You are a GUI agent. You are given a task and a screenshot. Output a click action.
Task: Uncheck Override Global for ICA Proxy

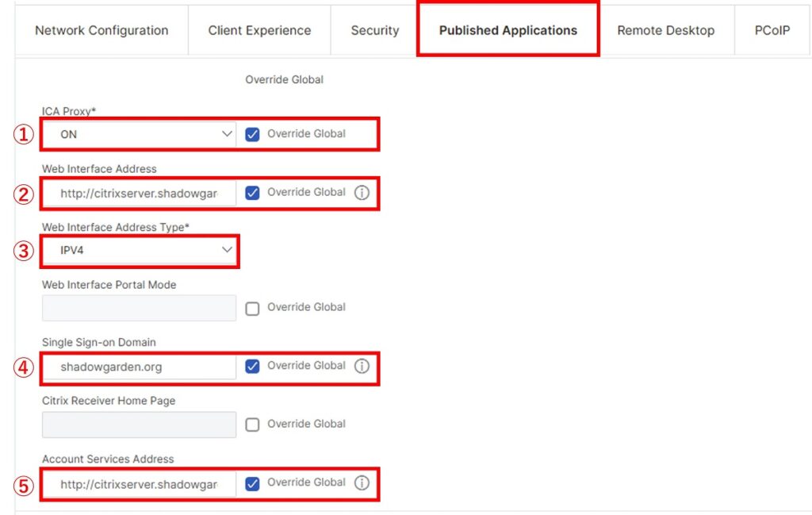(x=252, y=134)
